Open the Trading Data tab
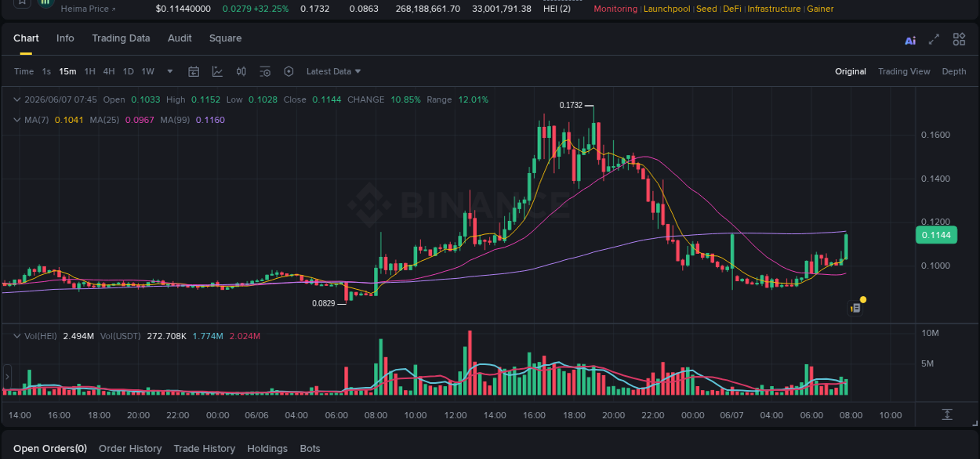 [x=121, y=38]
